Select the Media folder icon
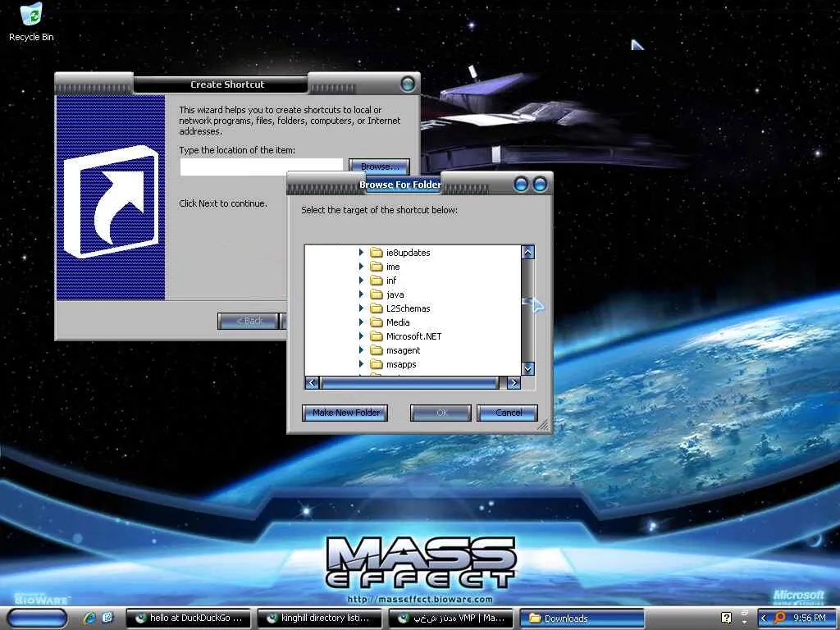 click(x=377, y=322)
